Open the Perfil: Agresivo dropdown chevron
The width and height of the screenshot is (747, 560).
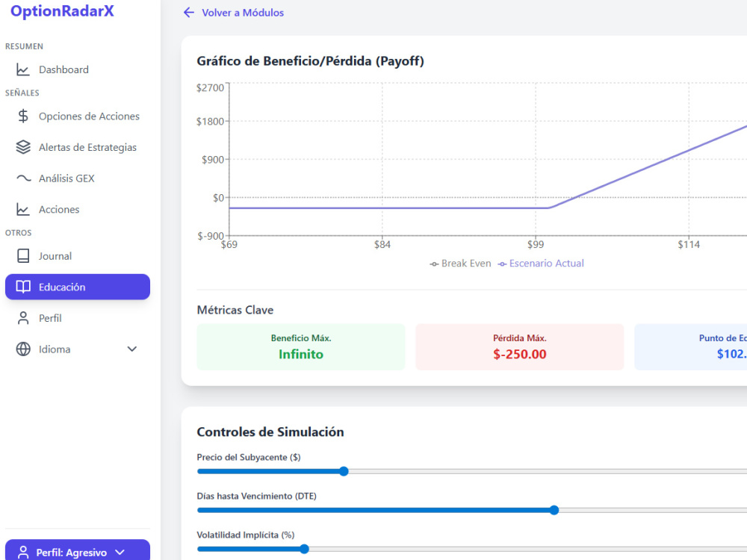click(x=120, y=553)
